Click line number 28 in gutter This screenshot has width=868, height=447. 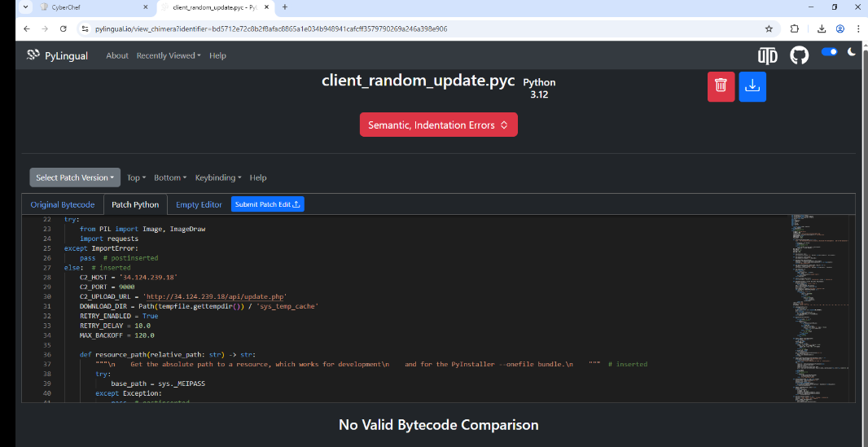pyautogui.click(x=46, y=277)
